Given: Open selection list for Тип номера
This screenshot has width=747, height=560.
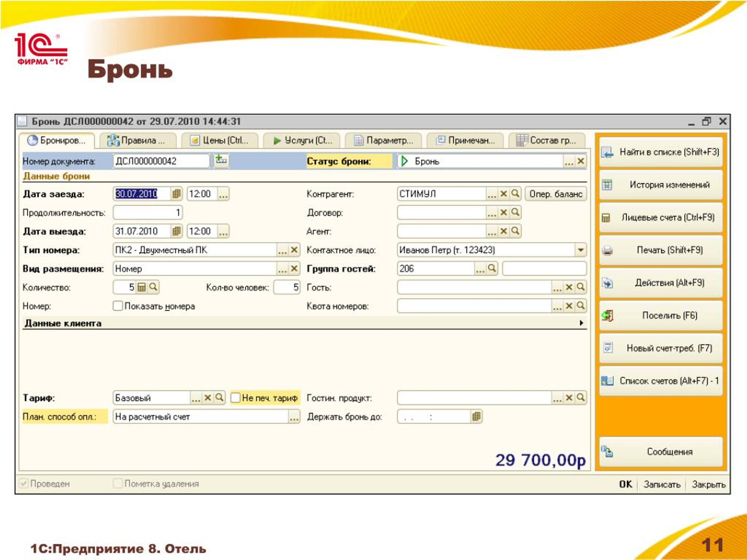Looking at the screenshot, I should (282, 250).
